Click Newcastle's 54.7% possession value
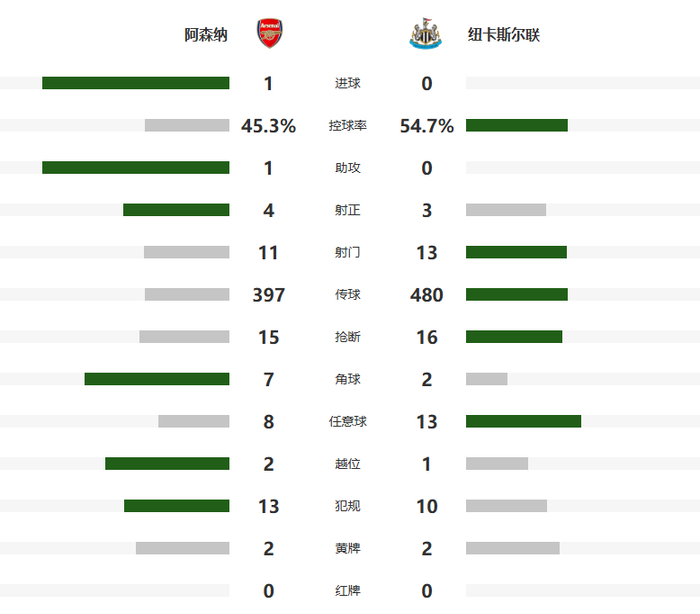 click(x=427, y=126)
